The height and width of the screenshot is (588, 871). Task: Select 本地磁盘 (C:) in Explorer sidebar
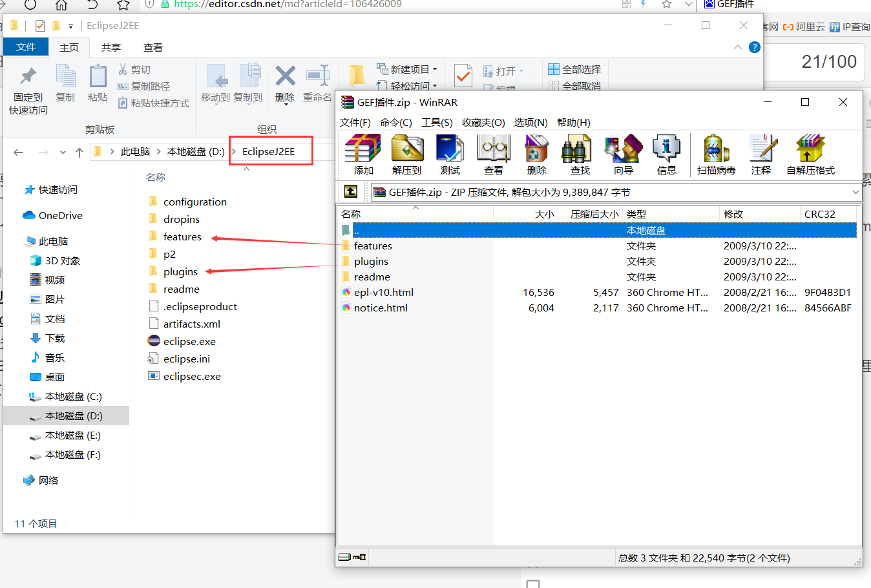point(65,397)
